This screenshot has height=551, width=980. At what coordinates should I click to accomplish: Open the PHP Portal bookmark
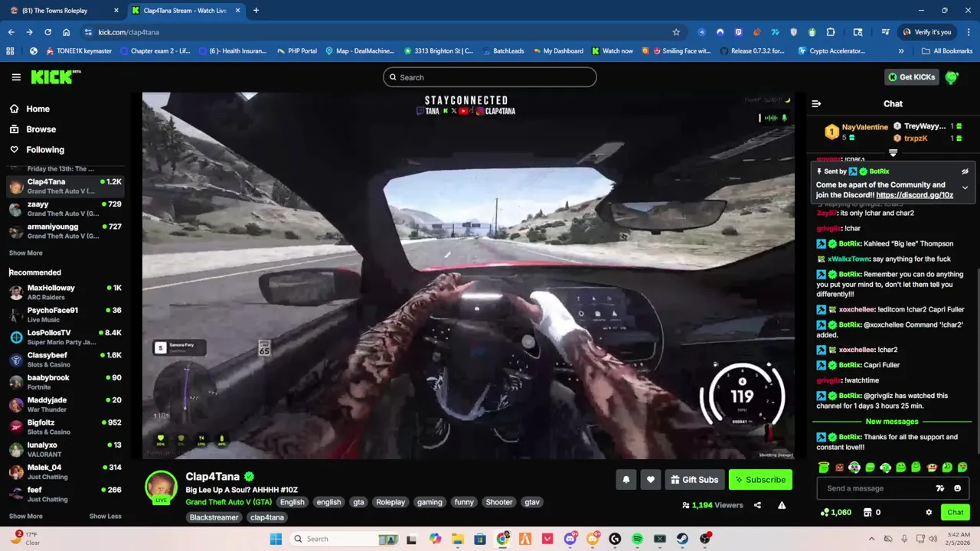pos(296,51)
